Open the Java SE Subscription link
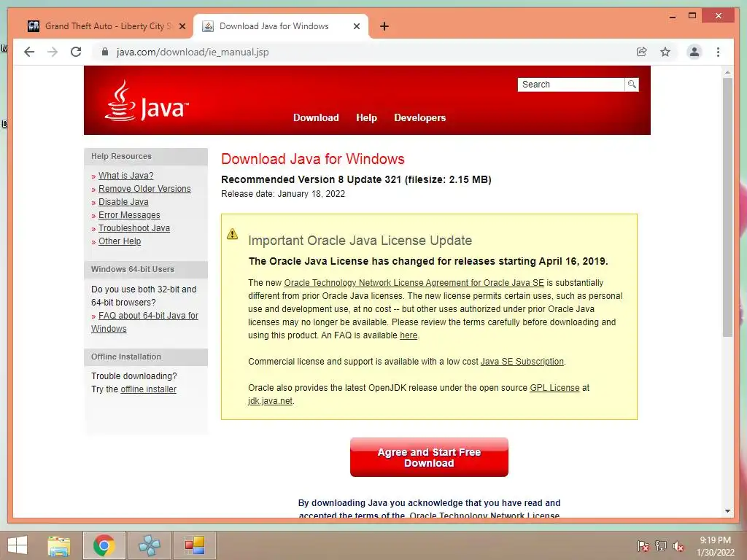This screenshot has height=560, width=747. pos(522,362)
